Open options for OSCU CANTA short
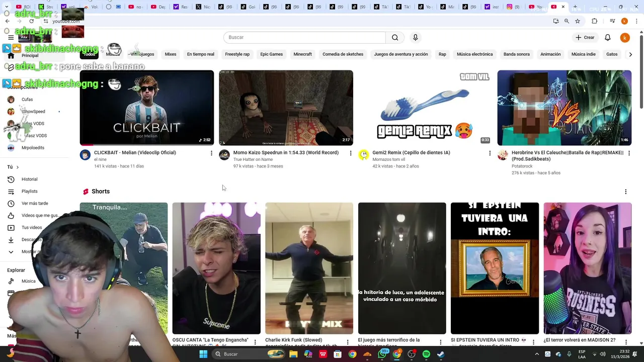 255,342
